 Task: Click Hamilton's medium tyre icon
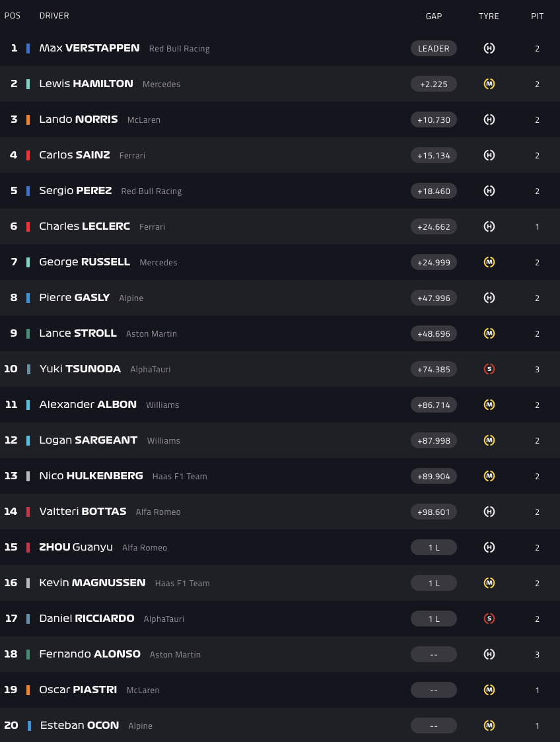pyautogui.click(x=489, y=84)
